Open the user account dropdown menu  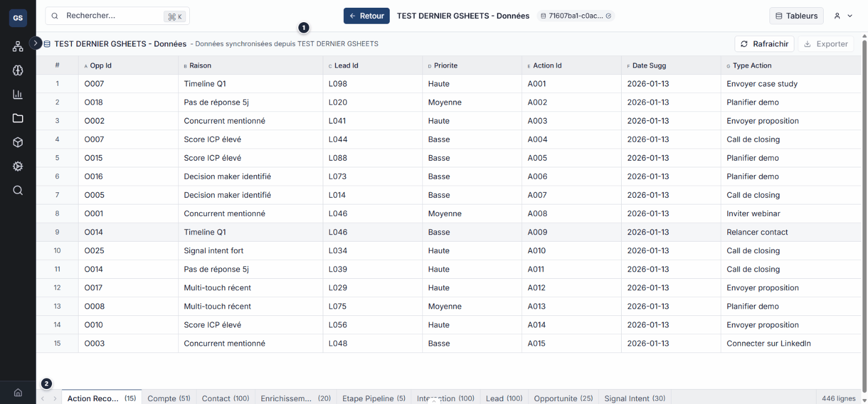(843, 16)
